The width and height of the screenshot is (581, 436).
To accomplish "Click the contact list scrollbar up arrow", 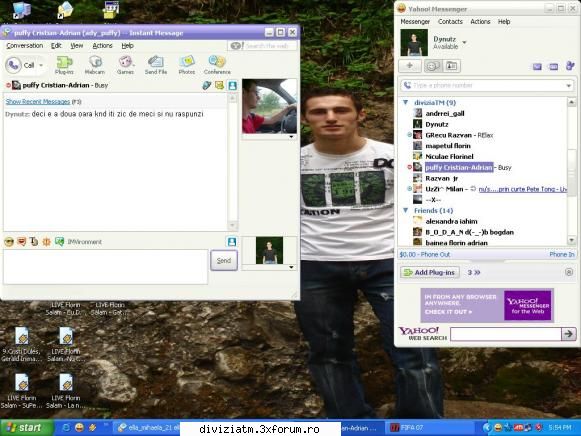I will 571,102.
